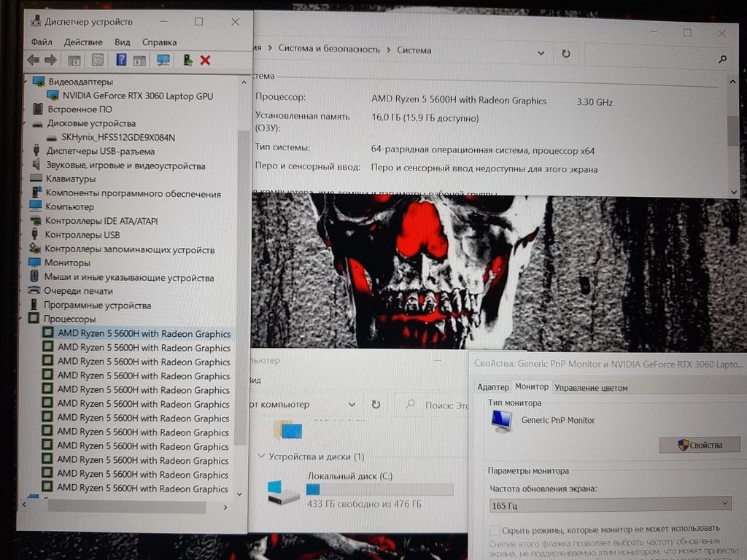Screen dimensions: 747x560
Task: Click Система и безопасность breadcrumb in System window
Action: [329, 49]
